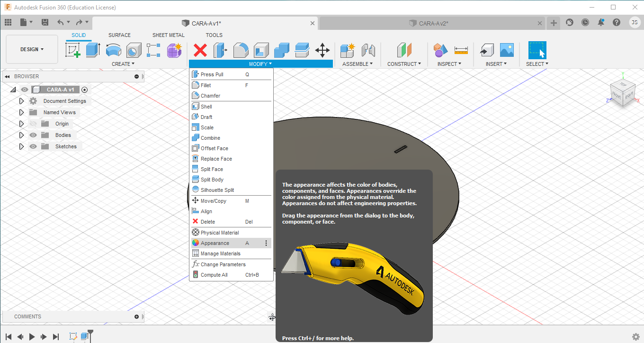Click the Revolve tool icon
This screenshot has width=644, height=343.
113,50
